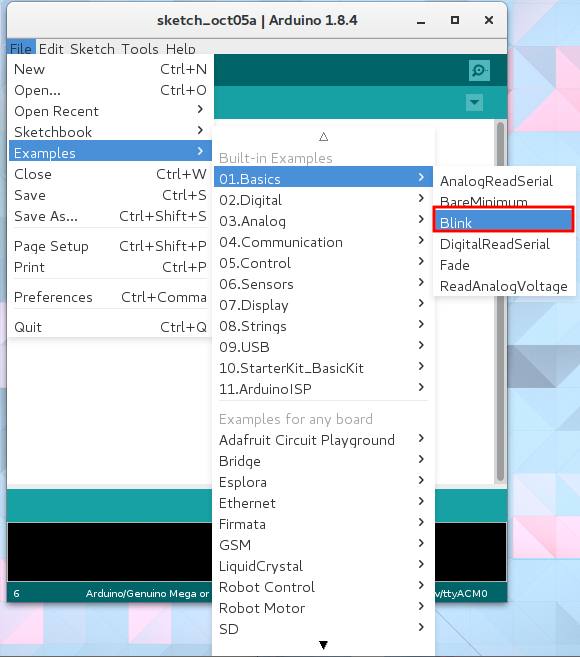Viewport: 580px width, 657px height.
Task: Open the Tools menu in menu bar
Action: tap(140, 49)
